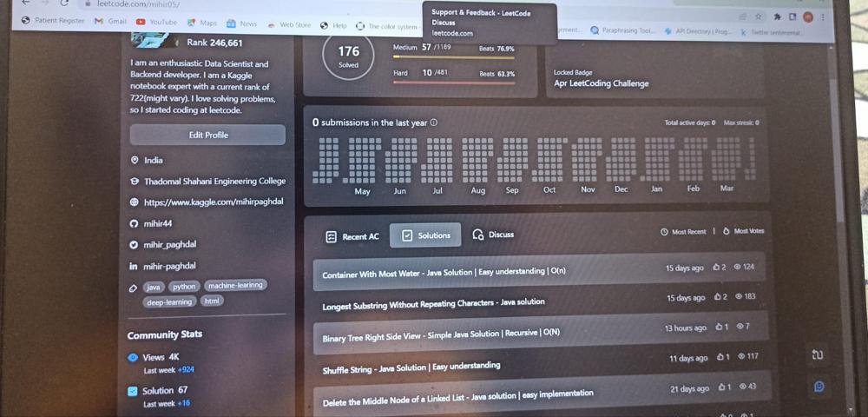868x417 pixels.
Task: Open YouTube bookmark in bookmarks bar
Action: [x=157, y=22]
